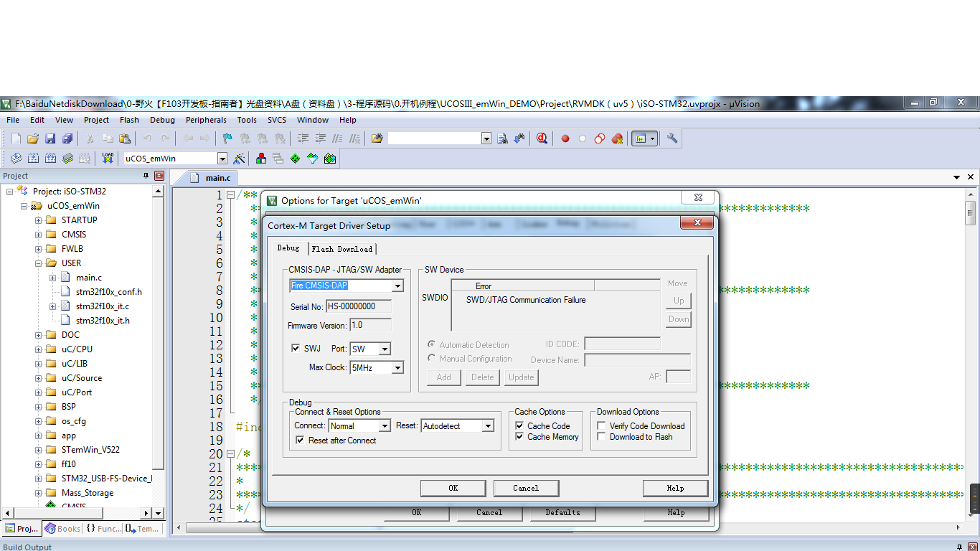Open the Peripherals menu
Screen dimensions: 980x551
(x=206, y=120)
